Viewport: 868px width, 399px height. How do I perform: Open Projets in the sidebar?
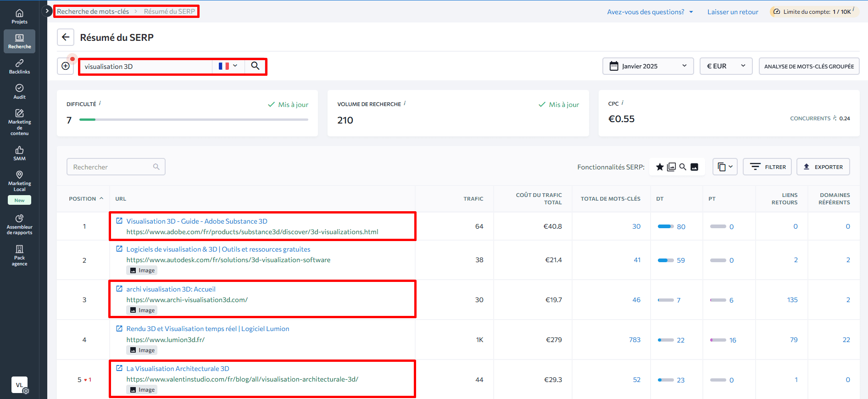pyautogui.click(x=19, y=17)
